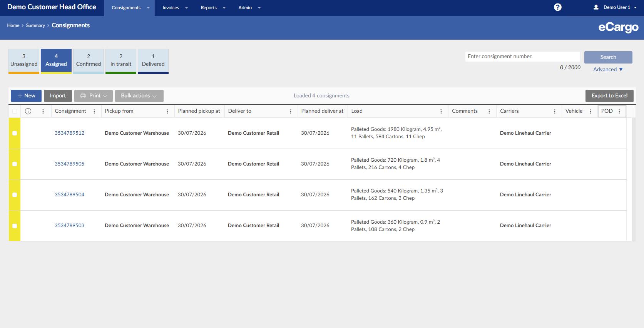Open Load column options menu

pos(441,111)
